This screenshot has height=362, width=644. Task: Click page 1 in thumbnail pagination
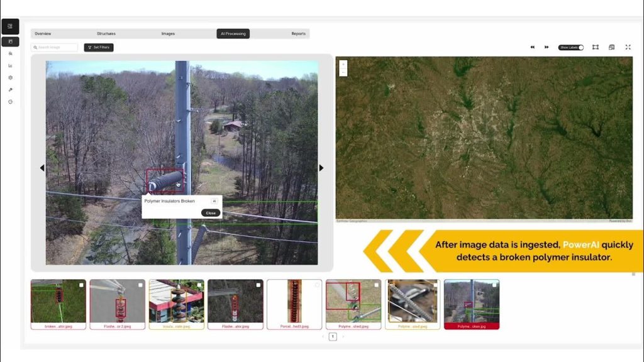333,337
